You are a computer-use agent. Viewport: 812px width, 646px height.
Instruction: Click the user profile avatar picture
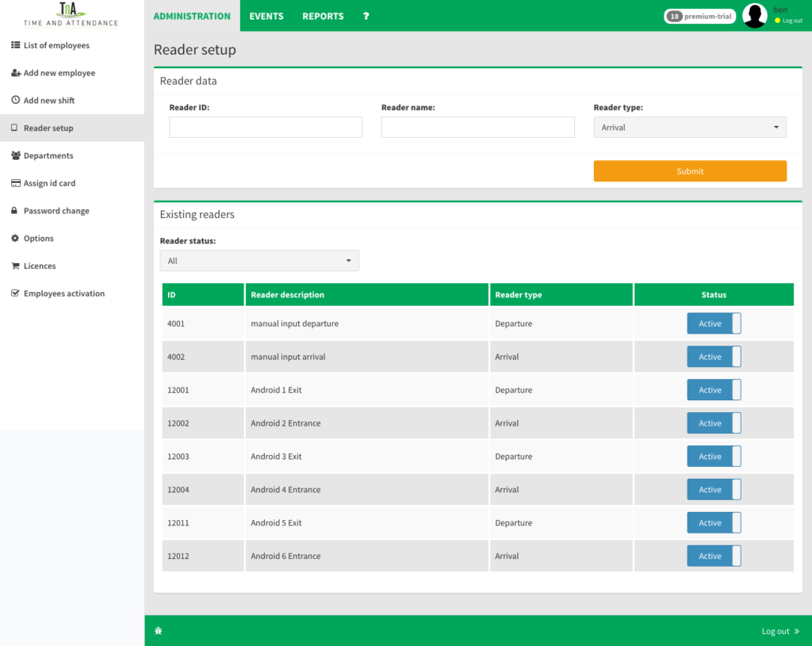(755, 16)
